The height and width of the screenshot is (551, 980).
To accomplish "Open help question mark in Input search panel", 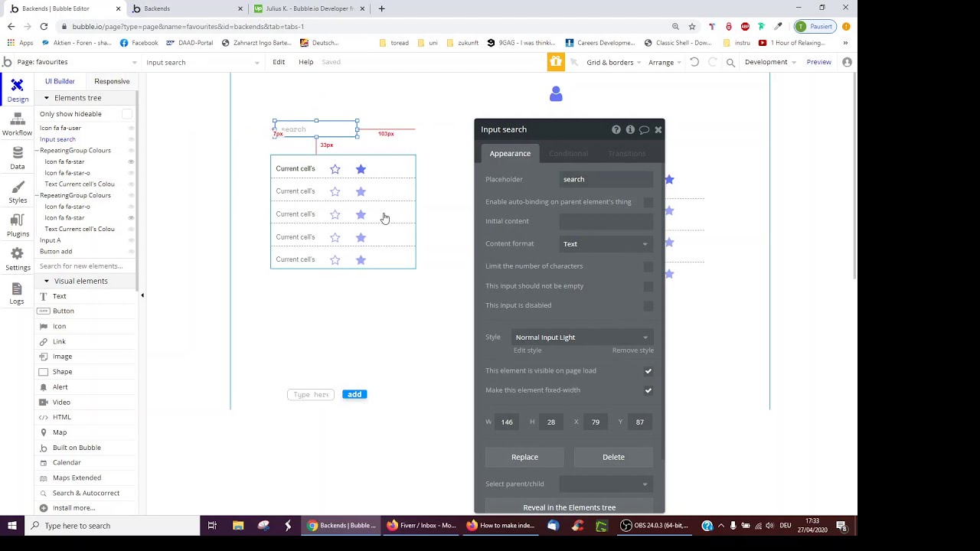I will [x=616, y=130].
